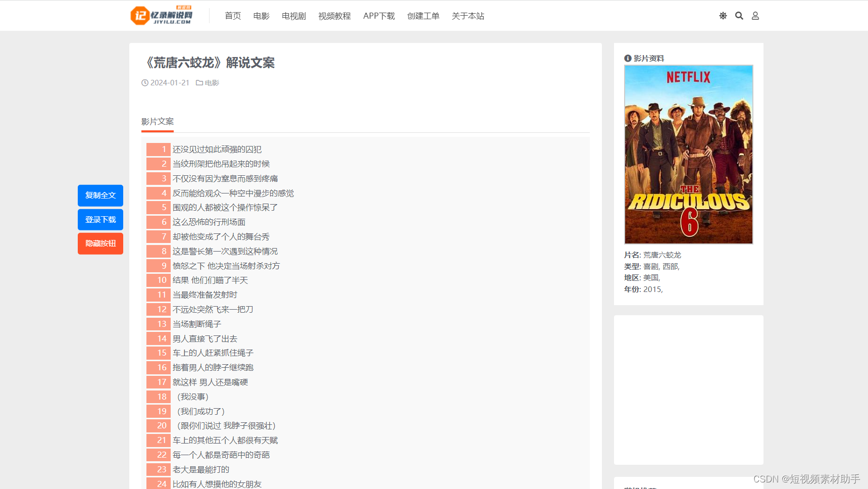Click line 19: (我们成功了)

200,412
